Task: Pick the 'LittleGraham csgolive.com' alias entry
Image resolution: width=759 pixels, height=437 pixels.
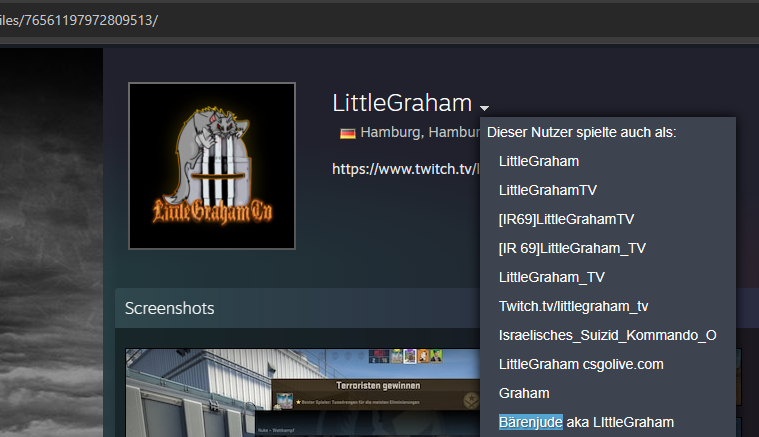Action: 581,364
